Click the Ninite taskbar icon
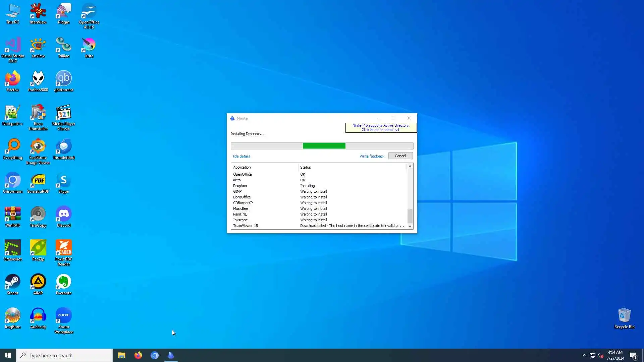The width and height of the screenshot is (644, 362). [x=171, y=355]
